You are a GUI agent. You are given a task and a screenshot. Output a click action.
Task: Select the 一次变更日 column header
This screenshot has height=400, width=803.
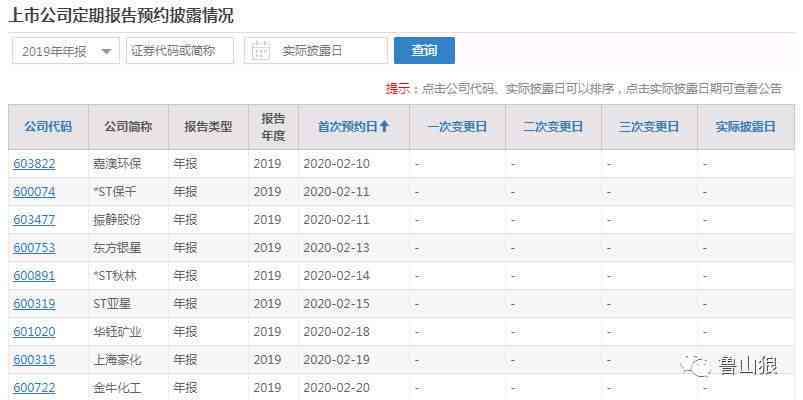point(457,127)
